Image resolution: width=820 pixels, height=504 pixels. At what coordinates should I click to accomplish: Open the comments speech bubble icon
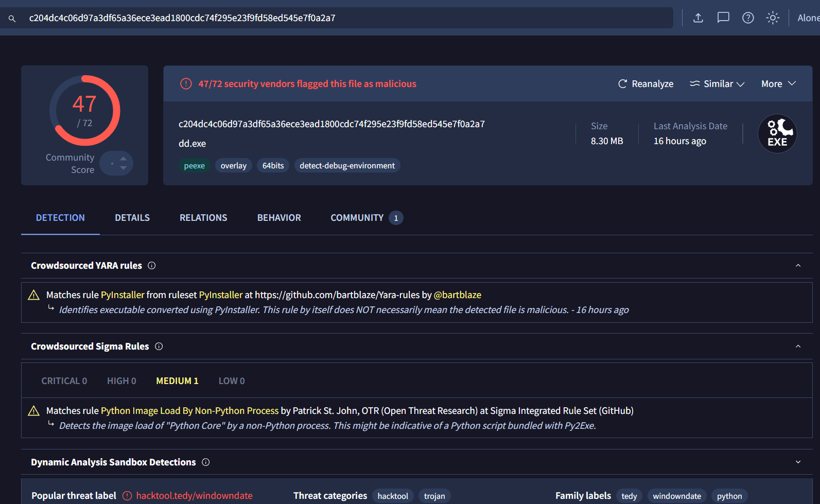click(x=723, y=18)
